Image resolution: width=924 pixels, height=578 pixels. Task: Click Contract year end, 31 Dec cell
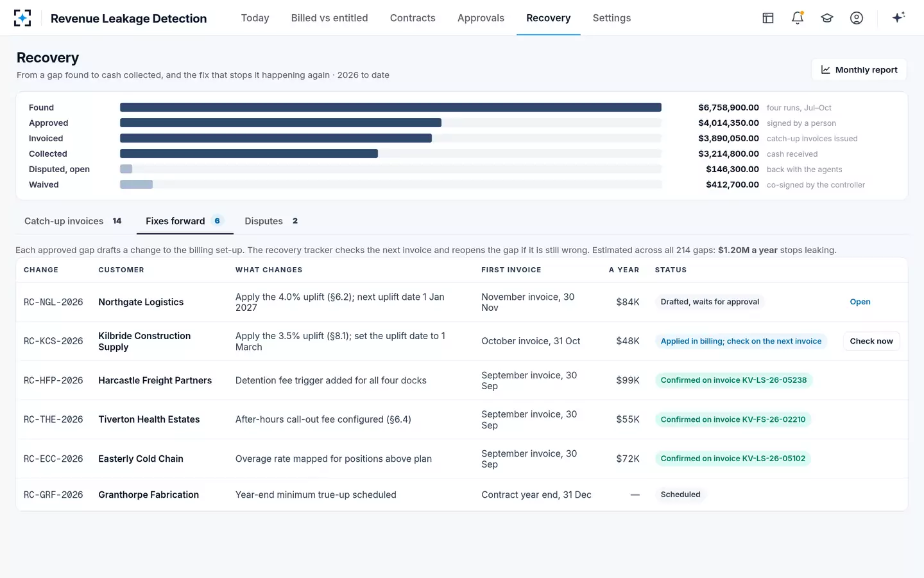click(x=536, y=495)
